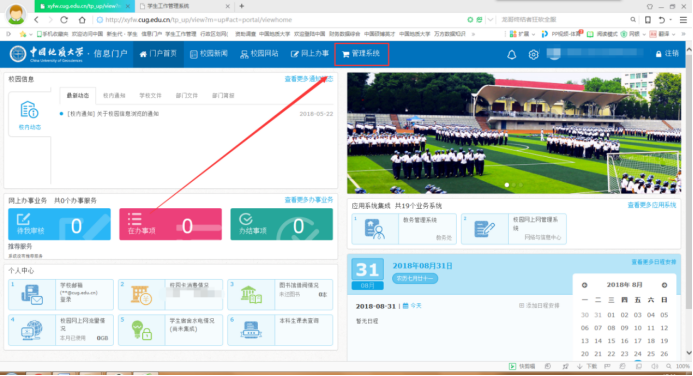The width and height of the screenshot is (693, 376).
Task: Open the notification bell icon
Action: (x=511, y=54)
